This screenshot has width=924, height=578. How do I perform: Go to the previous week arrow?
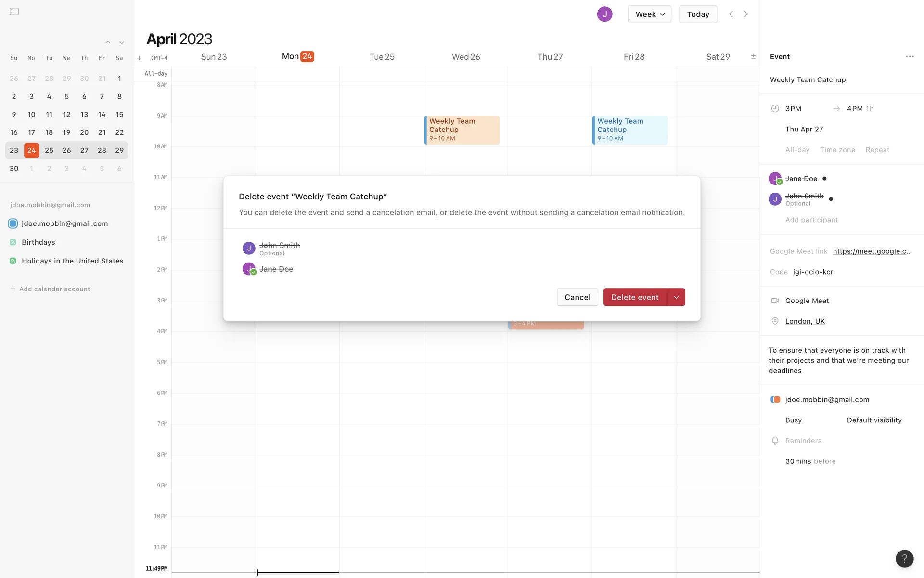pyautogui.click(x=731, y=14)
